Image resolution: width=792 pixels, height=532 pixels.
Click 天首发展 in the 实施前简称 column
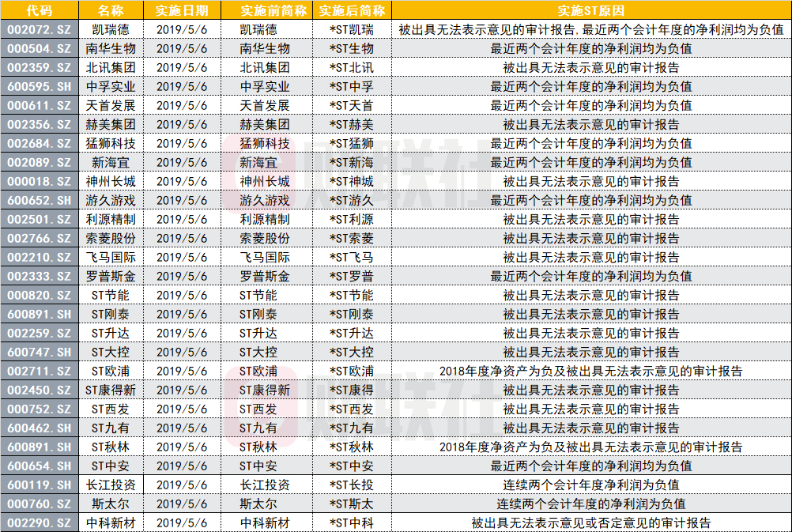pyautogui.click(x=265, y=106)
